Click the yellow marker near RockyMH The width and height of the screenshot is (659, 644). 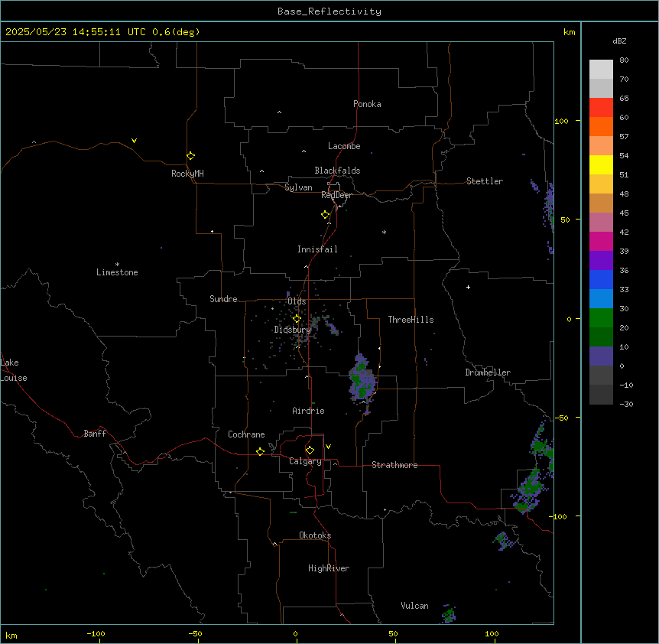(x=190, y=156)
